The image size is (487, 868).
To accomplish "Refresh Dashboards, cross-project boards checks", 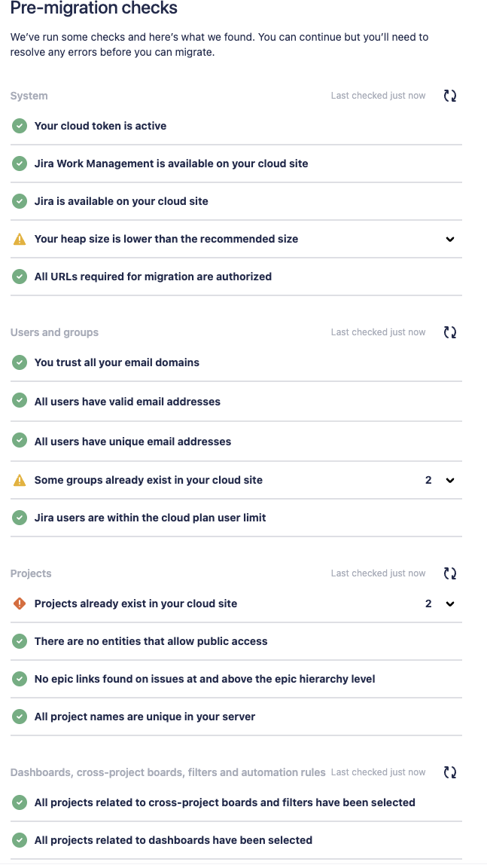I will point(450,772).
